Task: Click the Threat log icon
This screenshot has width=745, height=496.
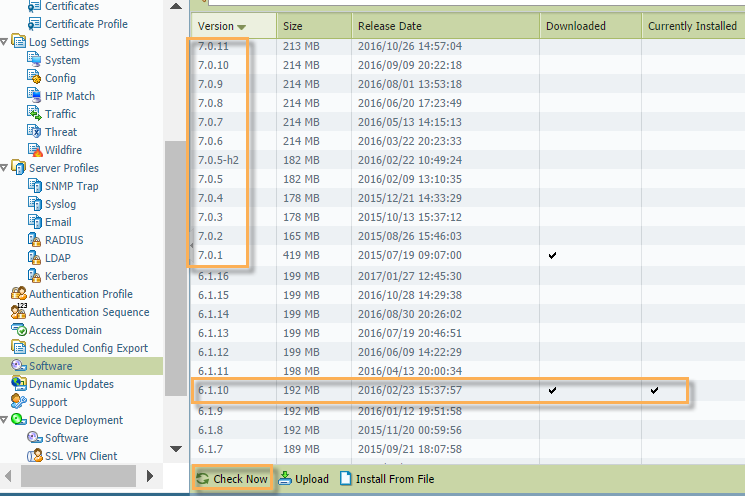Action: (x=34, y=132)
